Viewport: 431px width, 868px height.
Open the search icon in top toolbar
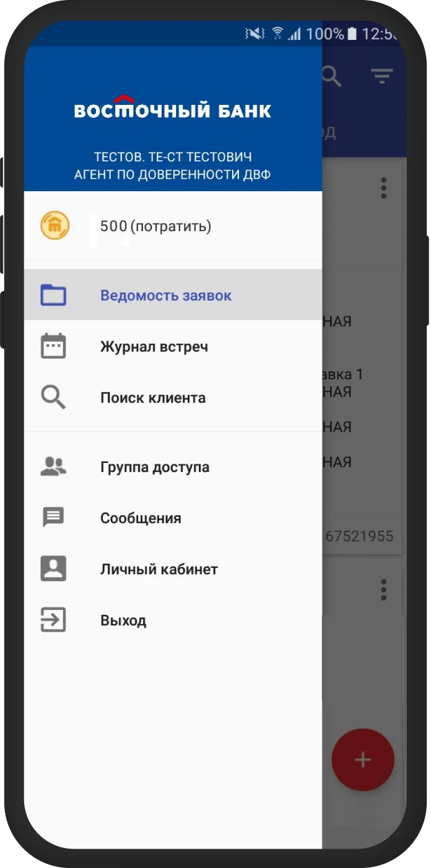(x=332, y=76)
